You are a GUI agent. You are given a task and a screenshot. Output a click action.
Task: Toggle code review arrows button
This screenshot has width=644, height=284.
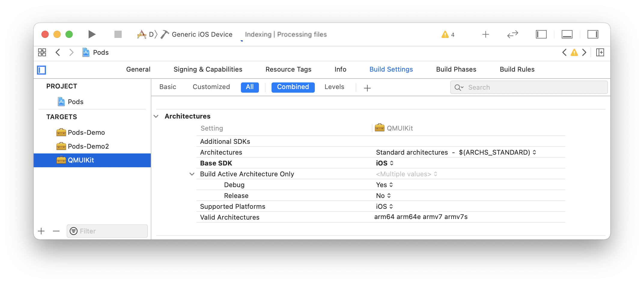(x=513, y=35)
